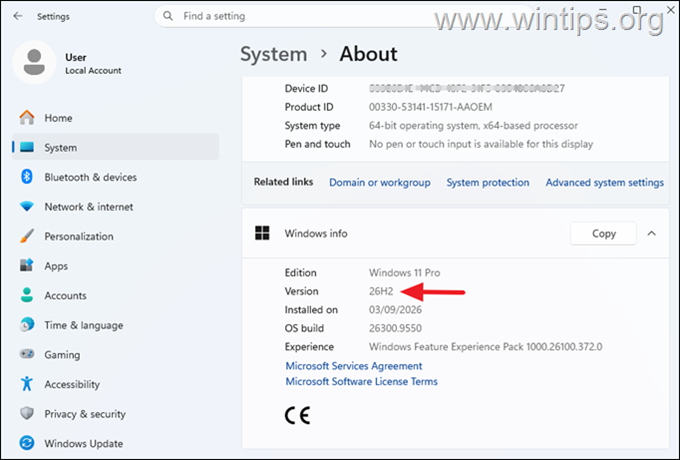Select the Product ID 00330-53141-15171-AAOEM
The height and width of the screenshot is (460, 680).
coord(431,107)
